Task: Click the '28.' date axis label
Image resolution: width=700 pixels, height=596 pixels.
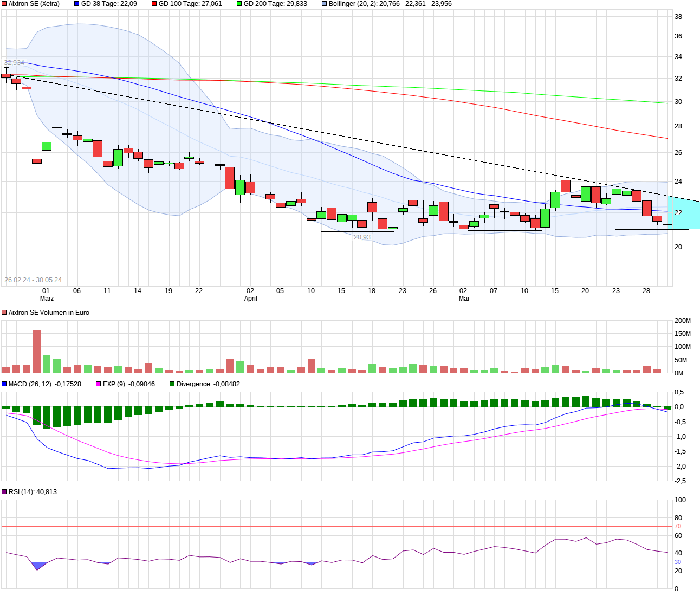Action: pos(647,291)
